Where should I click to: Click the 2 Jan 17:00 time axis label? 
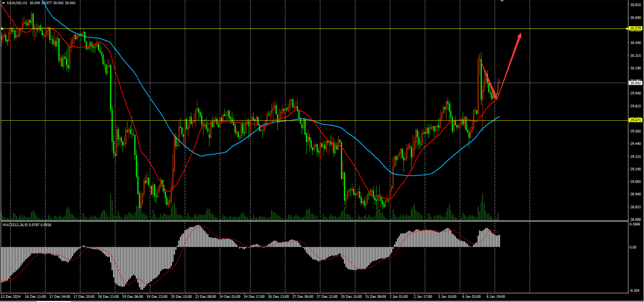tap(423, 297)
